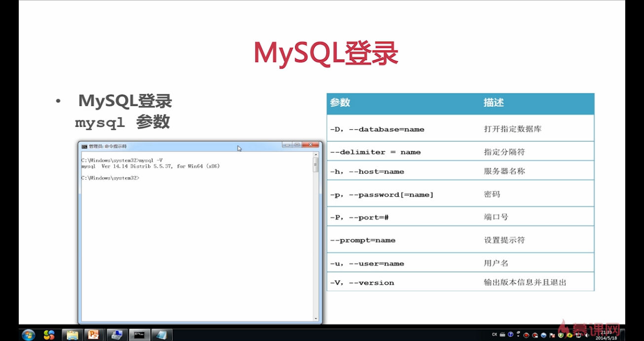Click the '描述' table header
Image resolution: width=644 pixels, height=341 pixels.
(493, 103)
